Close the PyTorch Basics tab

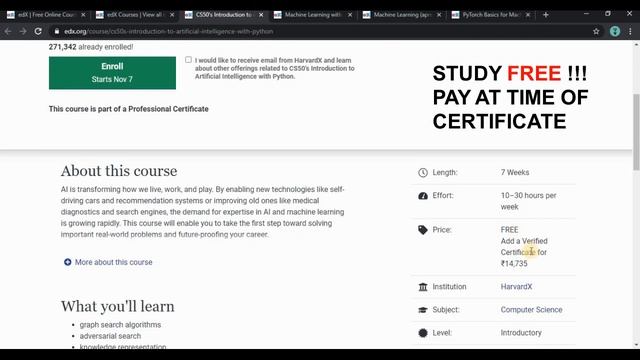528,15
